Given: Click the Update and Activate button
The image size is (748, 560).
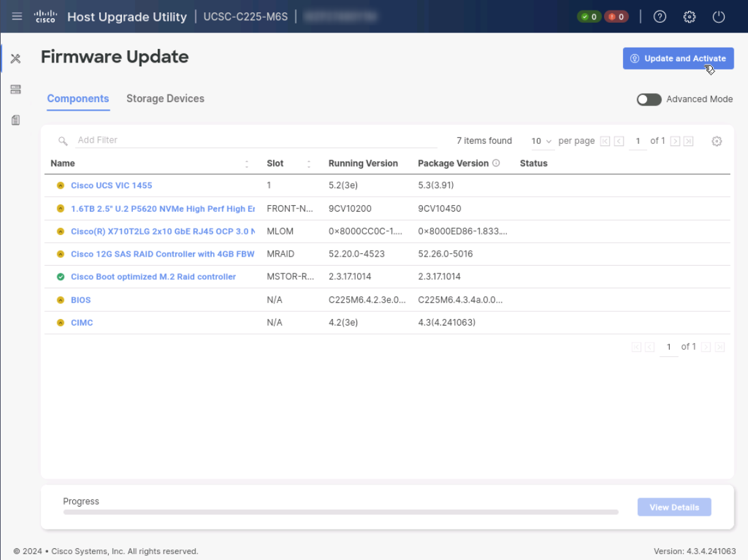Looking at the screenshot, I should [678, 59].
